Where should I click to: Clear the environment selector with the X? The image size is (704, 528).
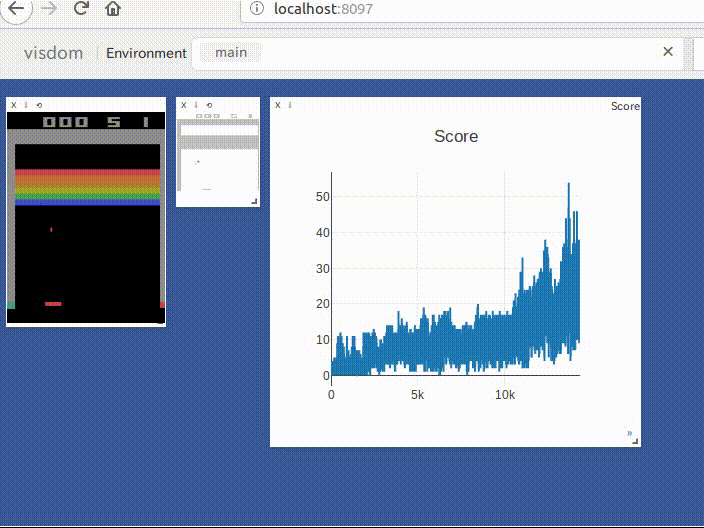click(668, 52)
